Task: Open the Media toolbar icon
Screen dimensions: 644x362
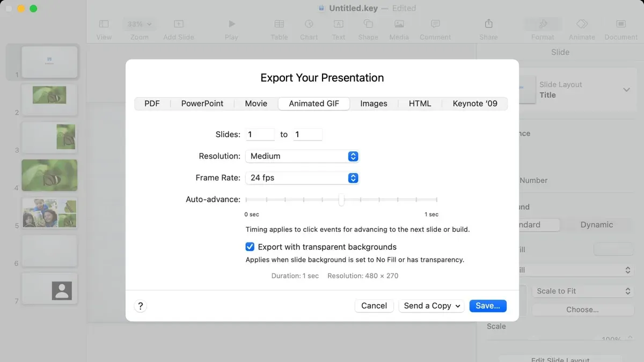Action: pyautogui.click(x=399, y=24)
